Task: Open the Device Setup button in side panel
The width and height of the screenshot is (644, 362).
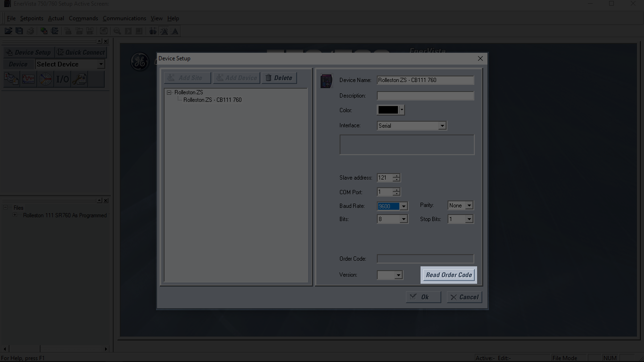Action: point(28,52)
